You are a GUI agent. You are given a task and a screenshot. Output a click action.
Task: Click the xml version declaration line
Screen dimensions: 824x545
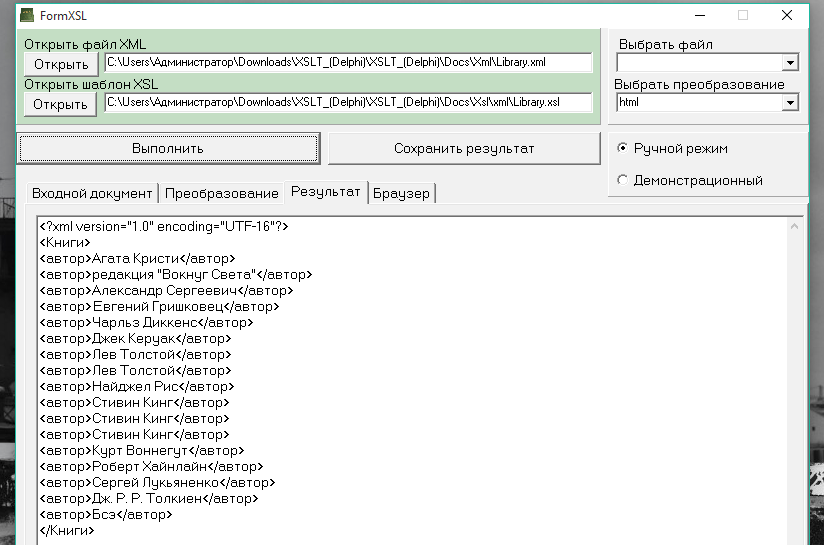pyautogui.click(x=164, y=227)
